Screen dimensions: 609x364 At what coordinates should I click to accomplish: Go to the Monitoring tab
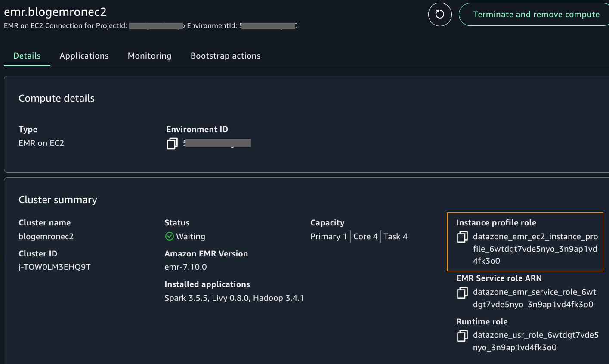click(x=149, y=56)
